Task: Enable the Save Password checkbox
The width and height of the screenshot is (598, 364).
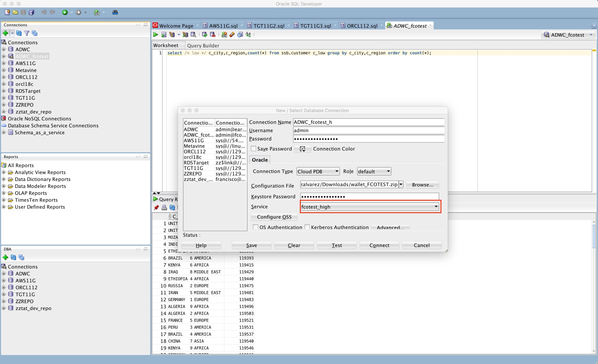Action: 253,149
